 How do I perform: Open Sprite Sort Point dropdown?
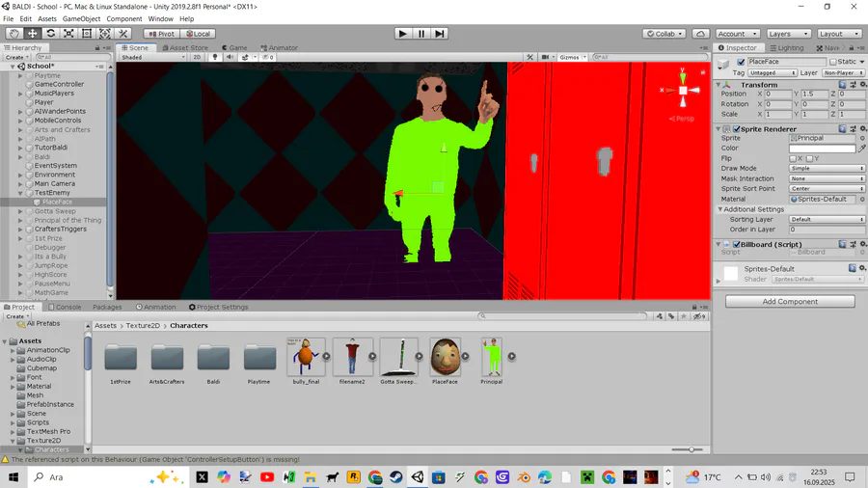[827, 189]
